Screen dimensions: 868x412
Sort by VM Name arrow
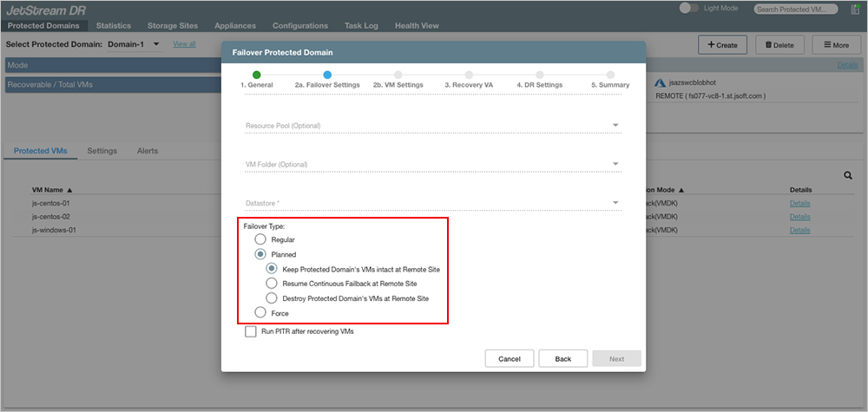(69, 189)
